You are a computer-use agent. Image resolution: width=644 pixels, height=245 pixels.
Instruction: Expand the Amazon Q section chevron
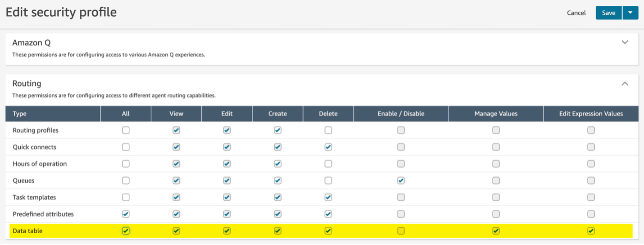[x=625, y=42]
